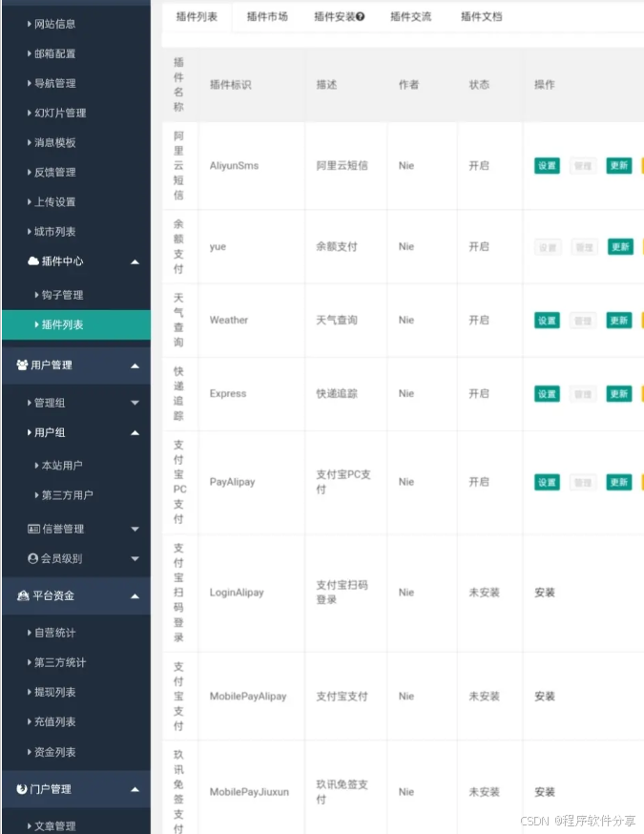Click 更新 button for Weather plugin

click(x=619, y=321)
